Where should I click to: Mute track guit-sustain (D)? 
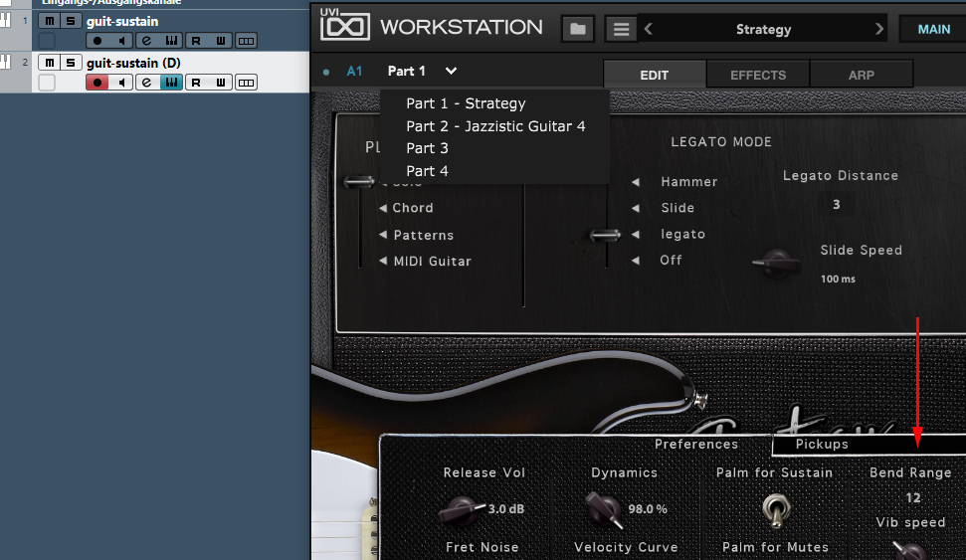tap(50, 63)
